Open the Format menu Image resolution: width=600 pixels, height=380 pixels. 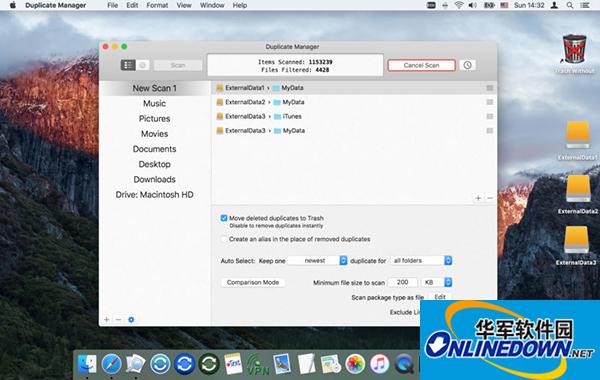157,5
